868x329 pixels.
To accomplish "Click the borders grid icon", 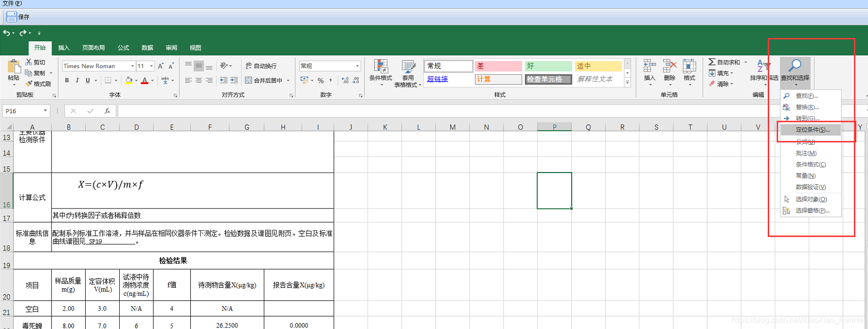I will pyautogui.click(x=108, y=80).
